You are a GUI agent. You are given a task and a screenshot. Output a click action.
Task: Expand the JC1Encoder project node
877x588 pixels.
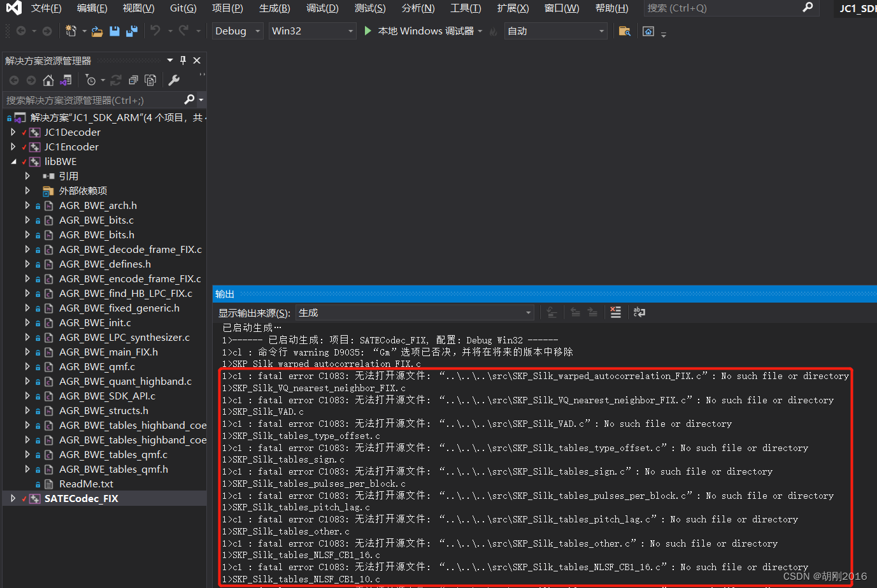pyautogui.click(x=13, y=147)
